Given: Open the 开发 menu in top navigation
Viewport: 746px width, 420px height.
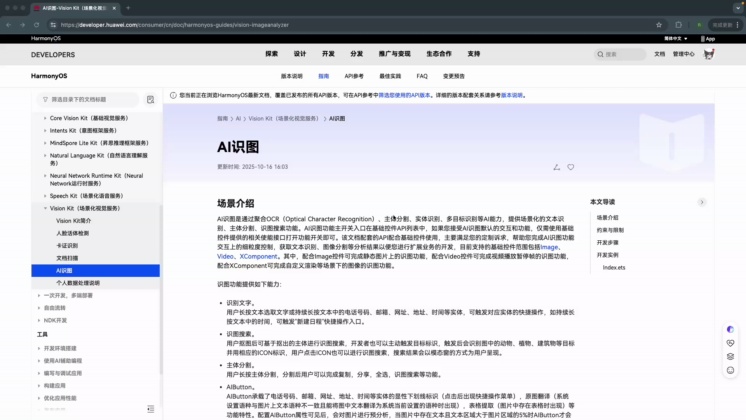Looking at the screenshot, I should (x=328, y=54).
